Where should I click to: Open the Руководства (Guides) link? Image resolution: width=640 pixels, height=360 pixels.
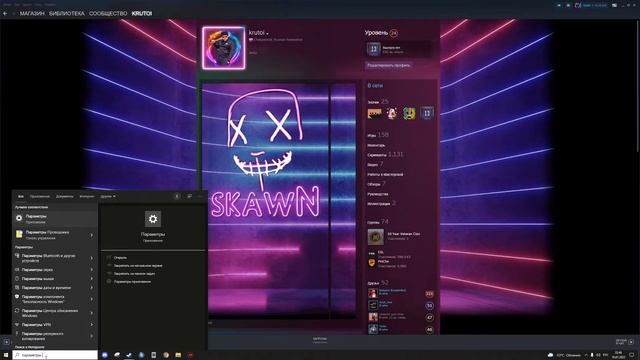pyautogui.click(x=378, y=194)
